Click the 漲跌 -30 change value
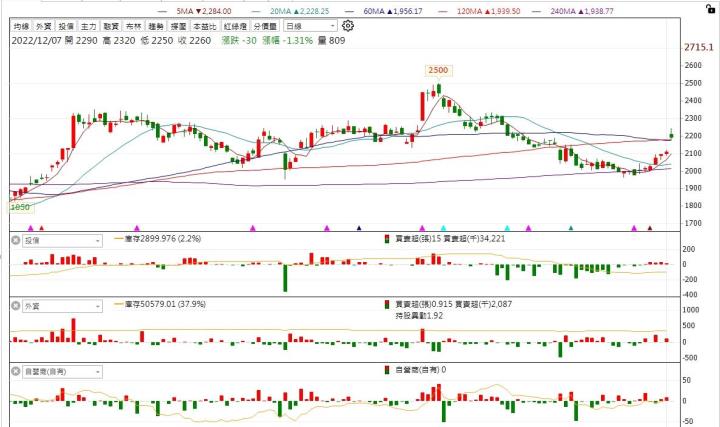The width and height of the screenshot is (720, 427). 239,41
